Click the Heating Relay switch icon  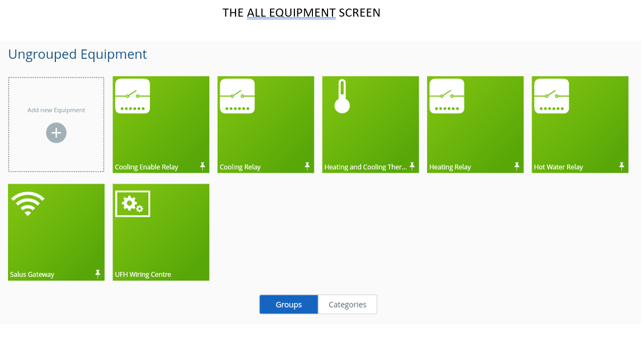tap(447, 96)
